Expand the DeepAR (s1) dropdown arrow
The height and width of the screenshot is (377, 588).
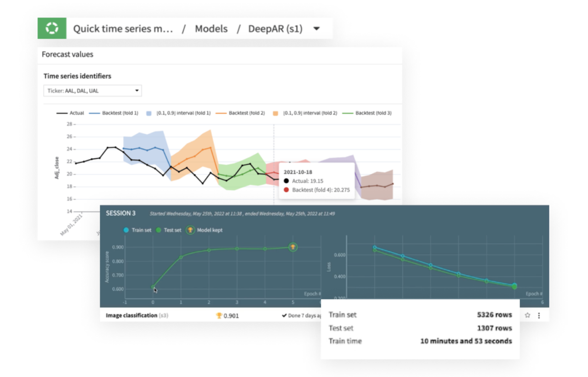click(x=316, y=29)
